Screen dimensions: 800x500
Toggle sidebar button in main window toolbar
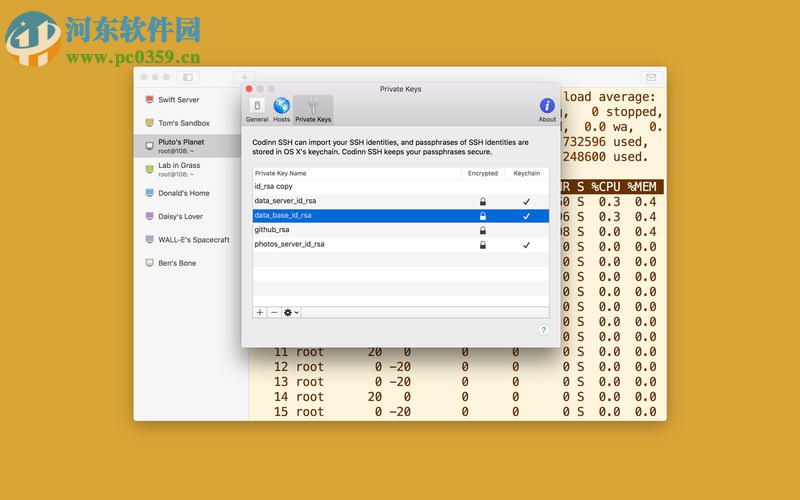pos(188,77)
